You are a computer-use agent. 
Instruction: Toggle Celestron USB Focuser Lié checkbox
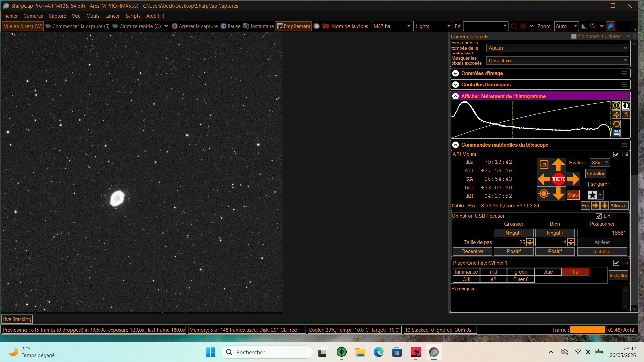(599, 216)
